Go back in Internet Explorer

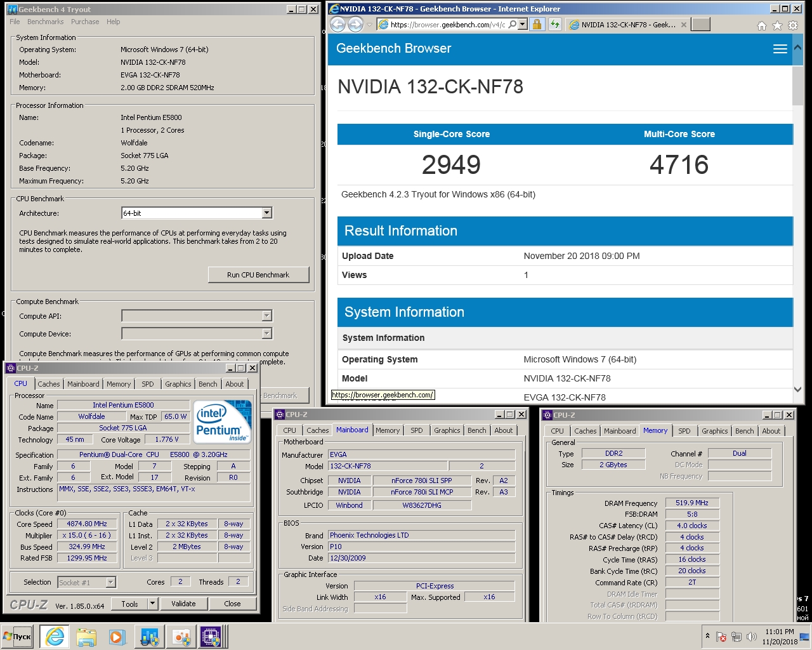tap(337, 25)
